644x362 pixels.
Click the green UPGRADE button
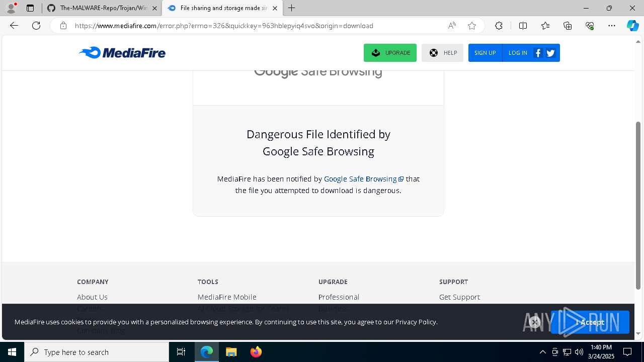click(x=390, y=53)
